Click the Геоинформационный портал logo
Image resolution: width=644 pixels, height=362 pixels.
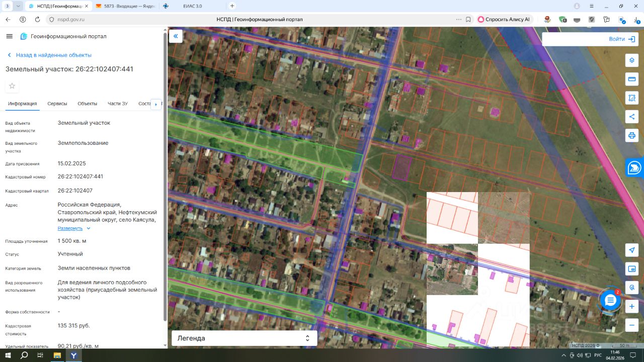click(63, 36)
